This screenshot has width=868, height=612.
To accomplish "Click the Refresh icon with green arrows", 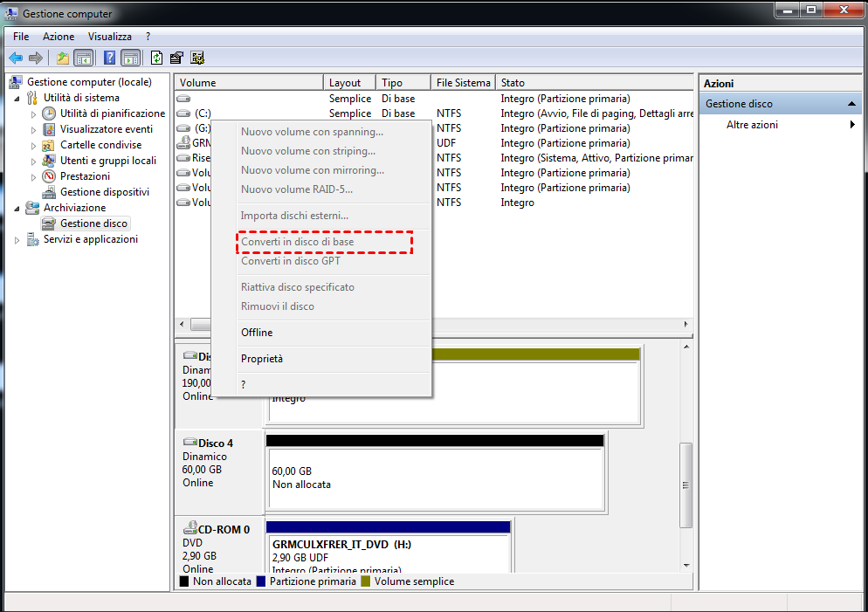I will click(x=156, y=58).
